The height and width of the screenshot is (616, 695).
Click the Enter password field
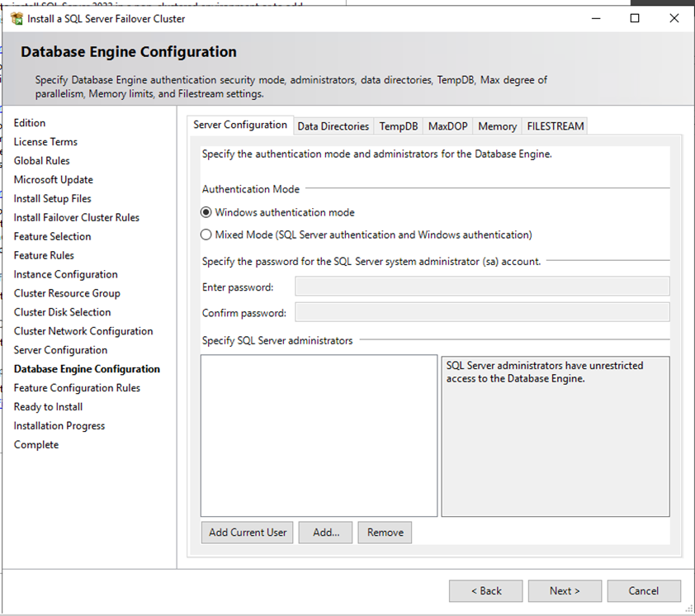tap(482, 287)
